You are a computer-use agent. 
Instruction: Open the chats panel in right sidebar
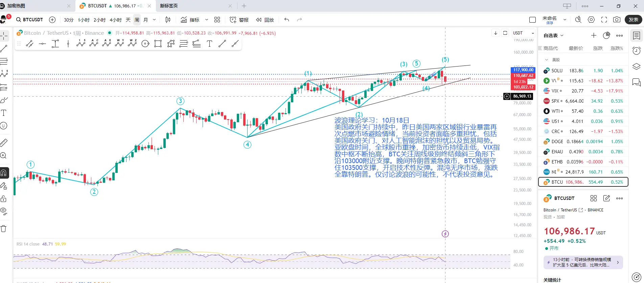[636, 82]
